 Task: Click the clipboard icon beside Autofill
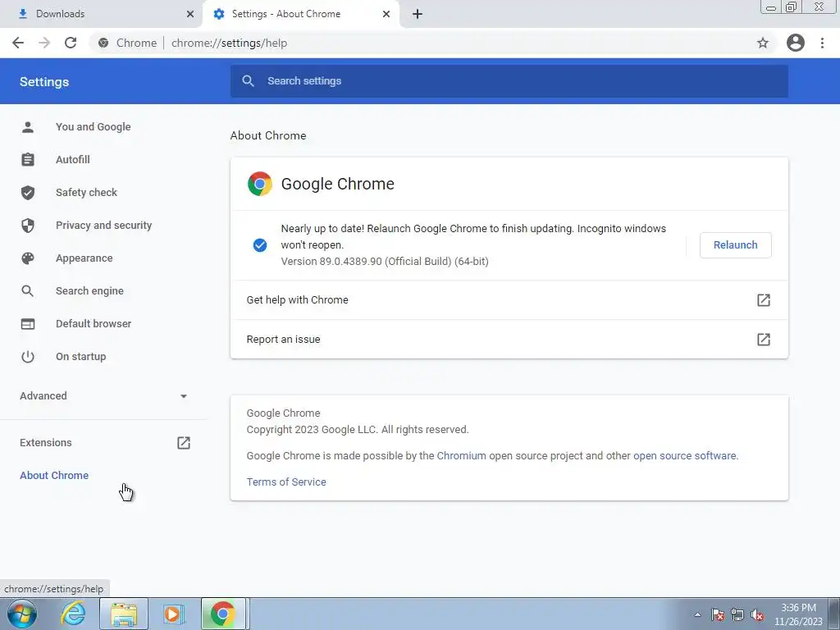[x=28, y=160]
